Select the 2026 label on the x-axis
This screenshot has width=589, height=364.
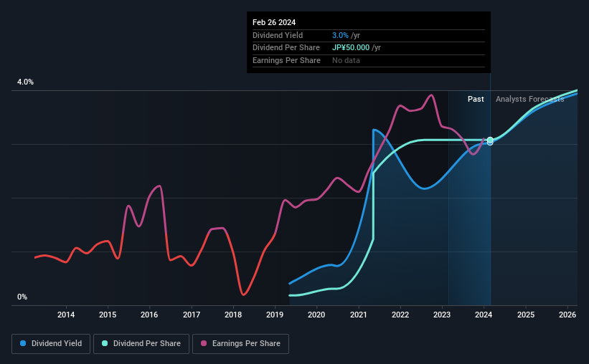[x=567, y=315]
